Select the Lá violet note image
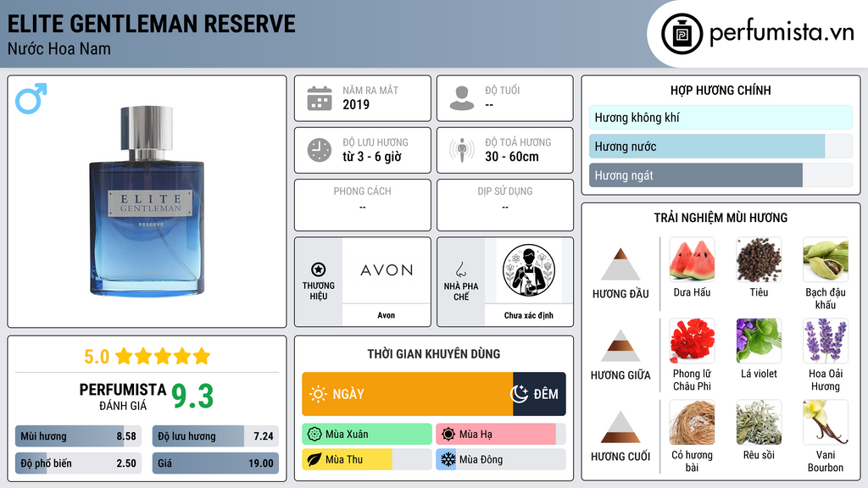The height and width of the screenshot is (488, 868). coord(759,341)
